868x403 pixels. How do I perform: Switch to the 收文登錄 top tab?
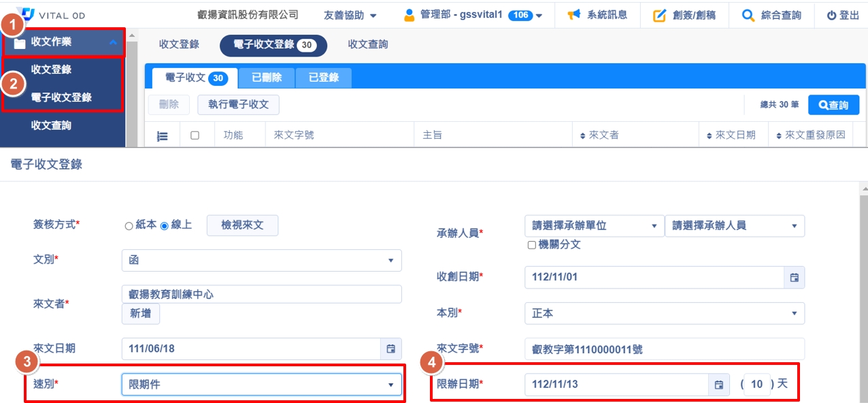pos(179,44)
